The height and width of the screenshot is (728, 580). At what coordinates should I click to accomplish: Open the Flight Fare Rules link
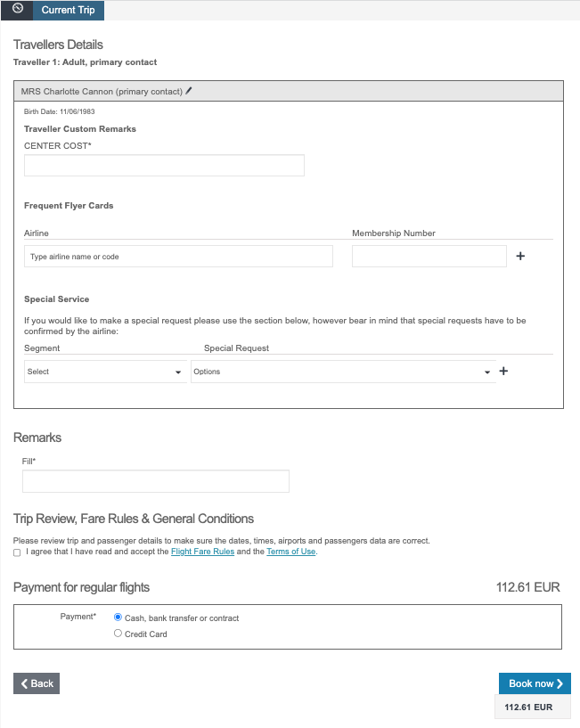coord(202,552)
